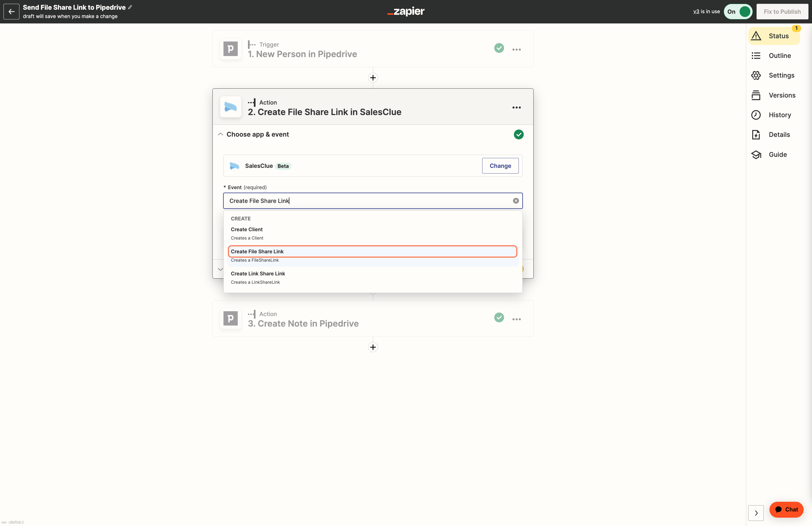This screenshot has height=526, width=812.
Task: Open the Chat support widget
Action: click(786, 509)
